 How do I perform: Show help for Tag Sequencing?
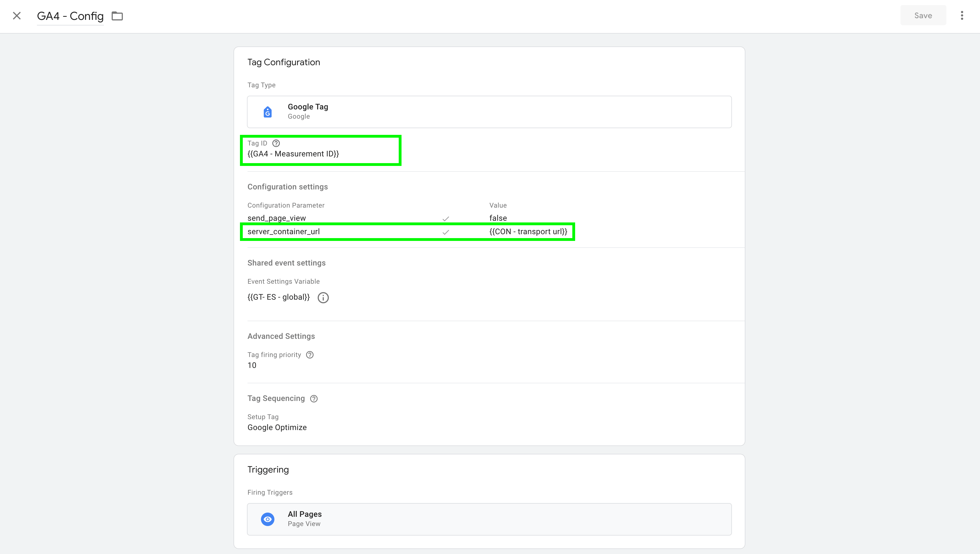click(x=314, y=399)
